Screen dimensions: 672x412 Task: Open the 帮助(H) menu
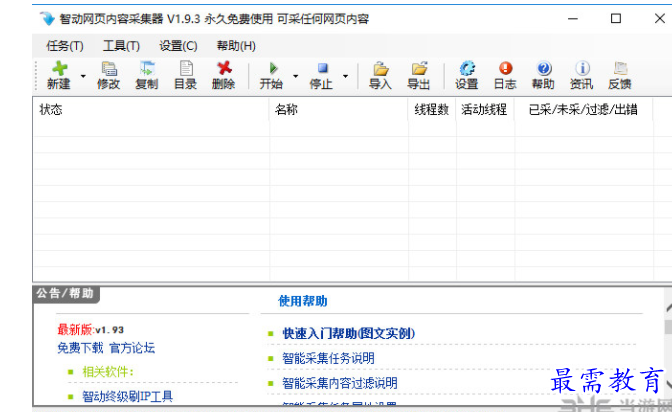pos(236,45)
